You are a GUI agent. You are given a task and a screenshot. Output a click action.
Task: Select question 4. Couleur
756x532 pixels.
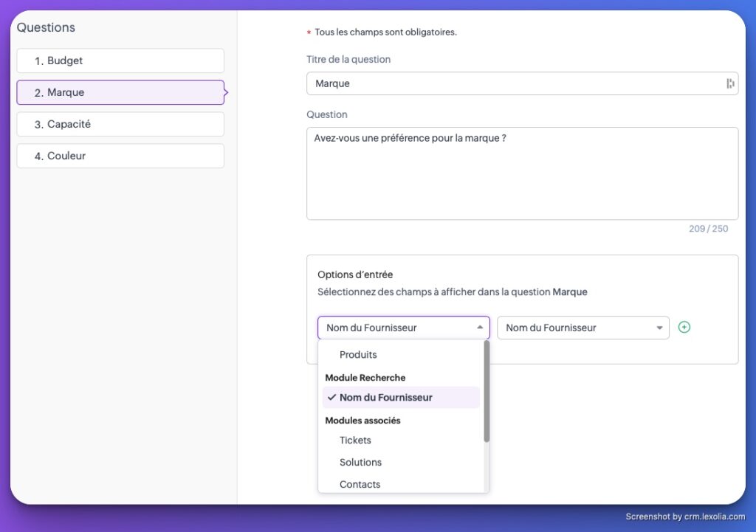pos(120,156)
